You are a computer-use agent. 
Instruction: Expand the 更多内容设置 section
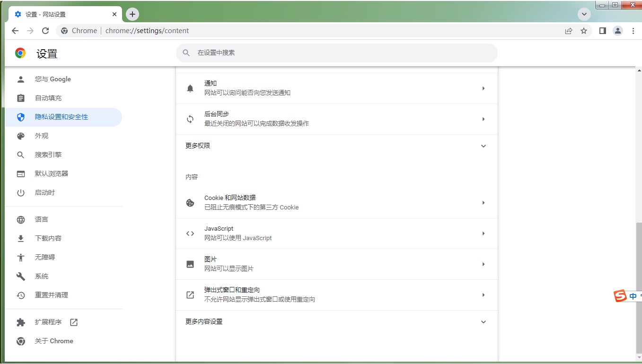tap(337, 322)
